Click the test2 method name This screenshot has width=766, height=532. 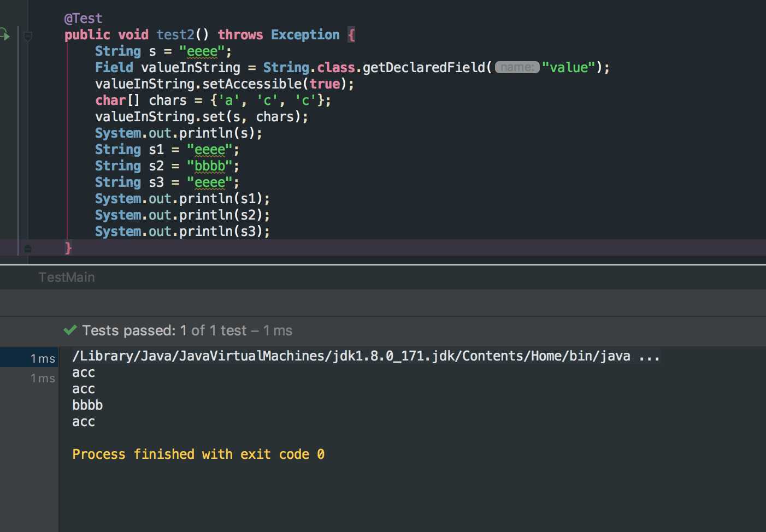click(x=175, y=35)
